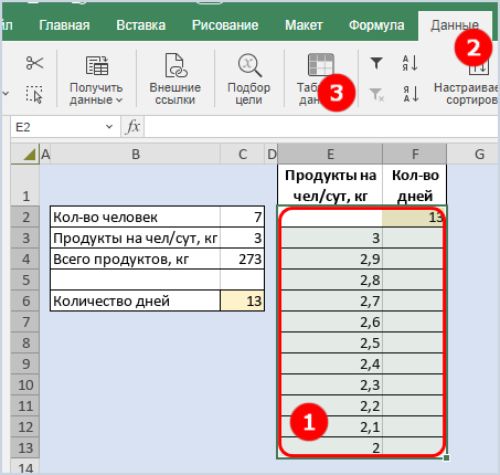Image resolution: width=500 pixels, height=475 pixels.
Task: Select column G header
Action: (x=473, y=154)
